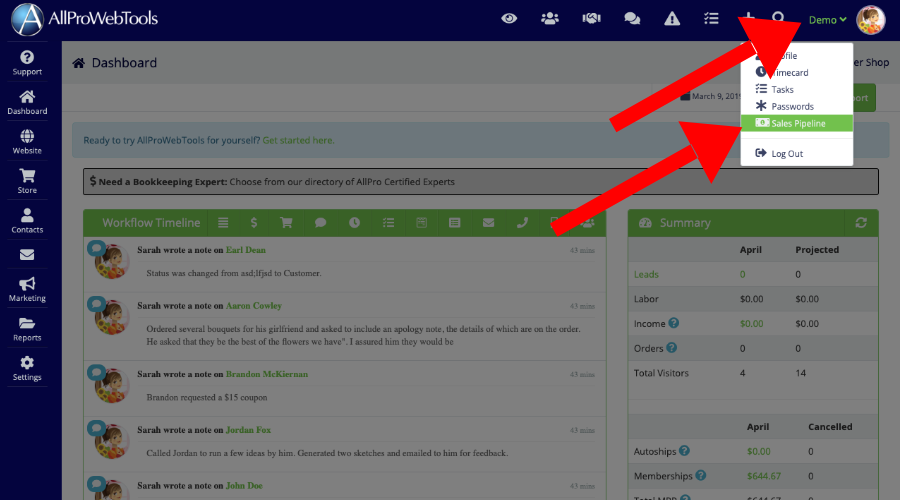The height and width of the screenshot is (500, 900).
Task: Show help for Autoships row
Action: pos(684,451)
